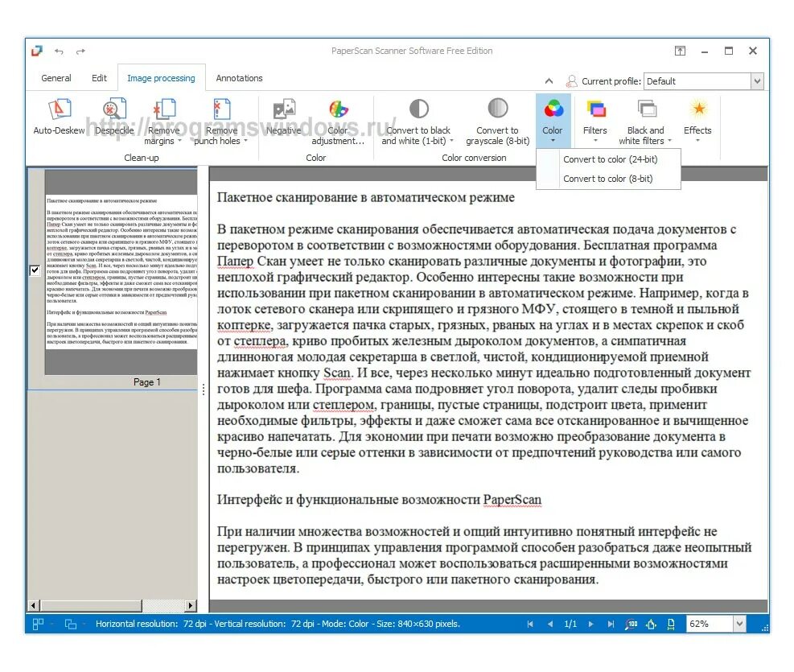Click the 1/1 page indicator

pyautogui.click(x=570, y=624)
